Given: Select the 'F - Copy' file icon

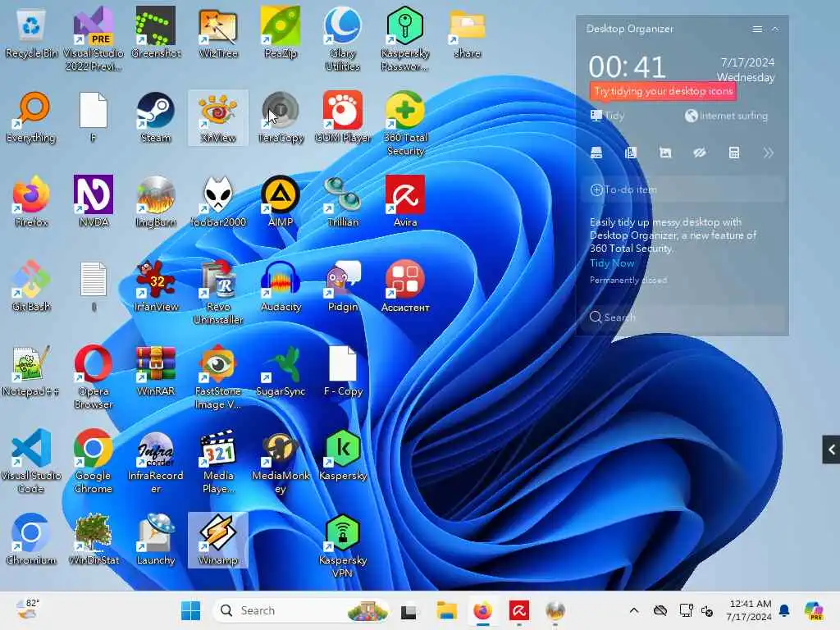Looking at the screenshot, I should [343, 372].
